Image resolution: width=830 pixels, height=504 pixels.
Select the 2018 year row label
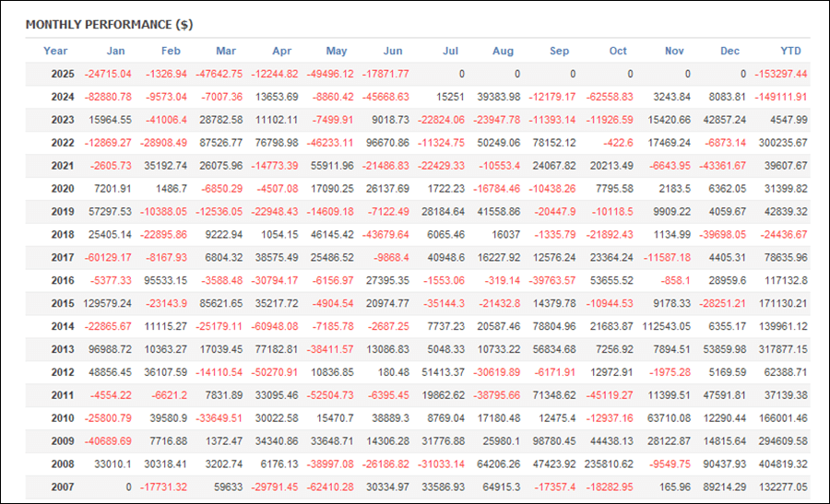63,234
